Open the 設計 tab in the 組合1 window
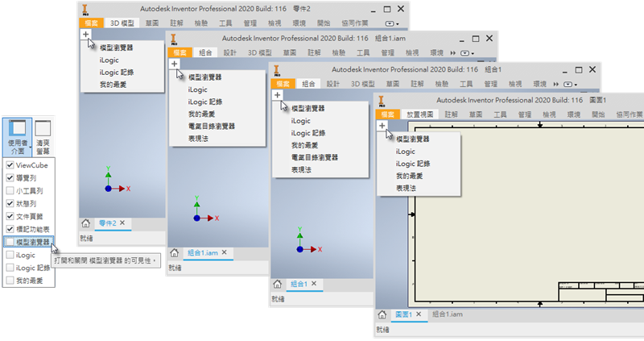The width and height of the screenshot is (644, 341). tap(333, 84)
